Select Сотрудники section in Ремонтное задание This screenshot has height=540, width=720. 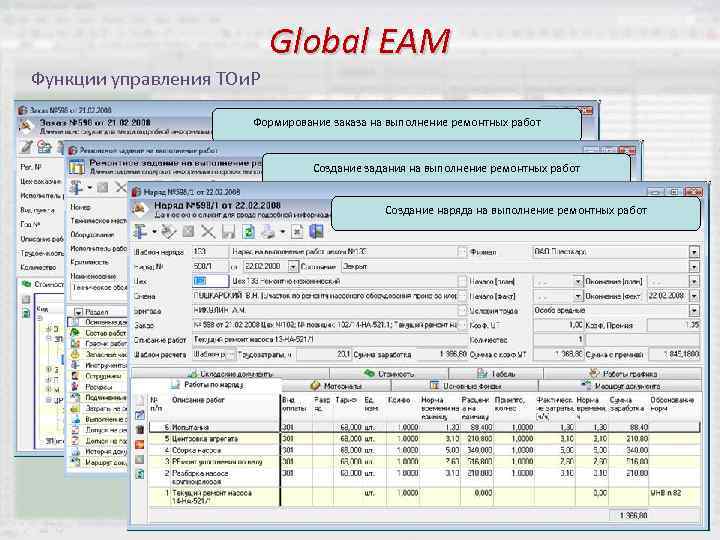click(x=99, y=376)
